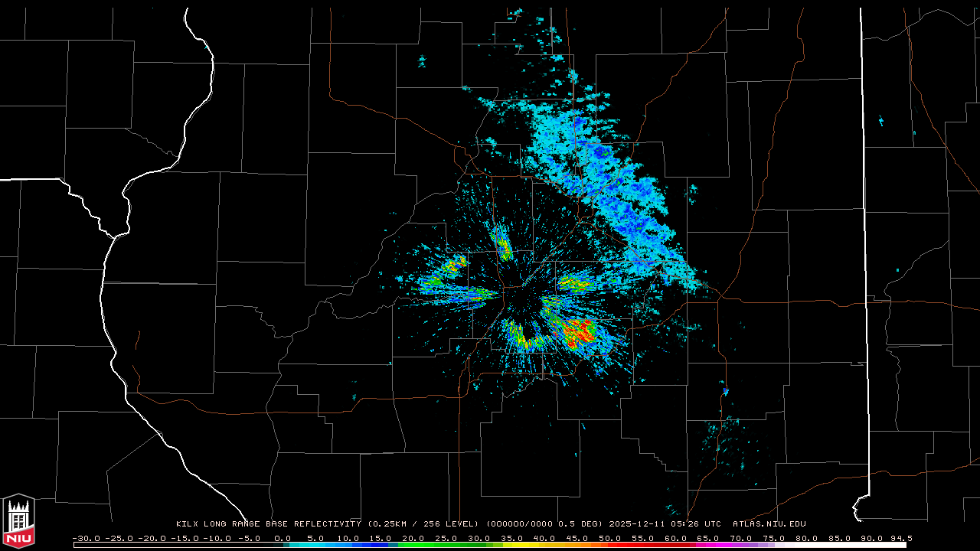Click the ATLAS.NIU.EDU text
980x551 pixels.
tap(769, 524)
